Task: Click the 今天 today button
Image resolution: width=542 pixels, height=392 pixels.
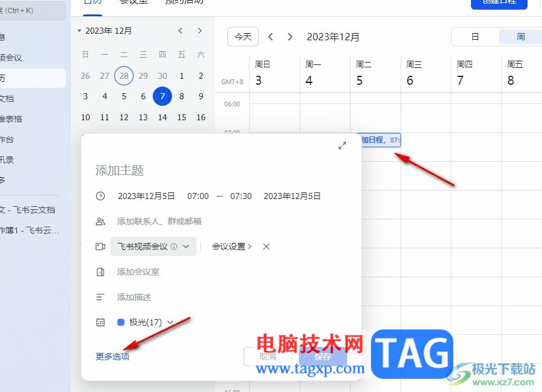Action: tap(243, 37)
